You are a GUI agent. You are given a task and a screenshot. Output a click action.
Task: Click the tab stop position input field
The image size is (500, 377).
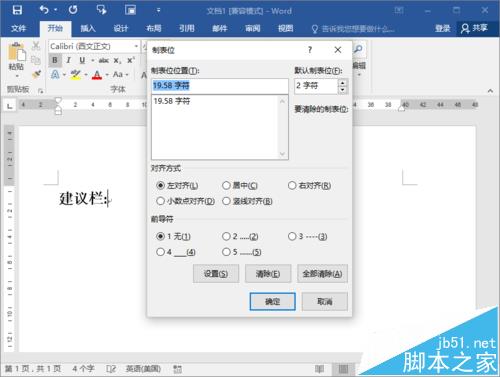(220, 86)
